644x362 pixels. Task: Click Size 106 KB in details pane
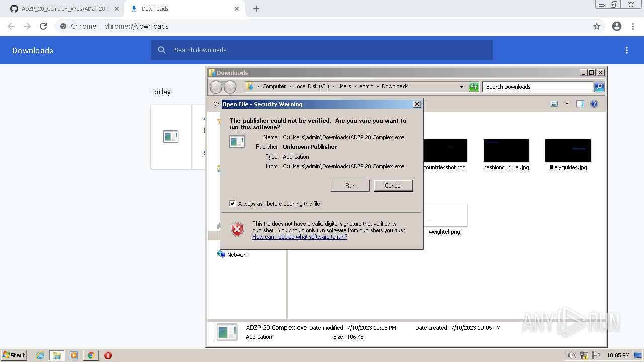tap(348, 337)
